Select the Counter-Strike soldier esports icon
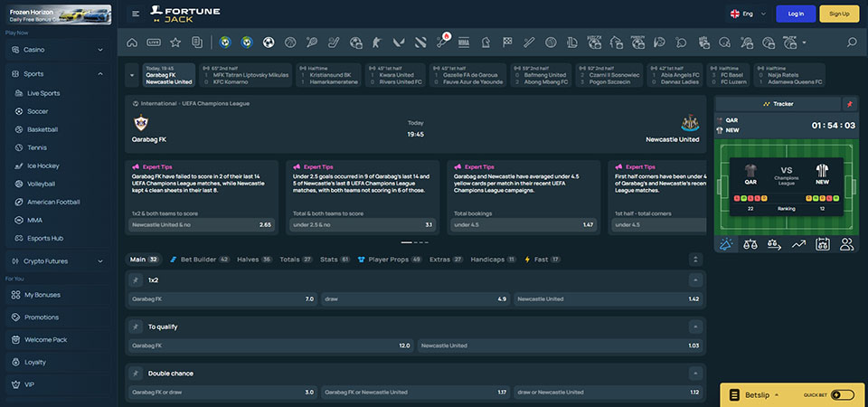 pyautogui.click(x=377, y=43)
